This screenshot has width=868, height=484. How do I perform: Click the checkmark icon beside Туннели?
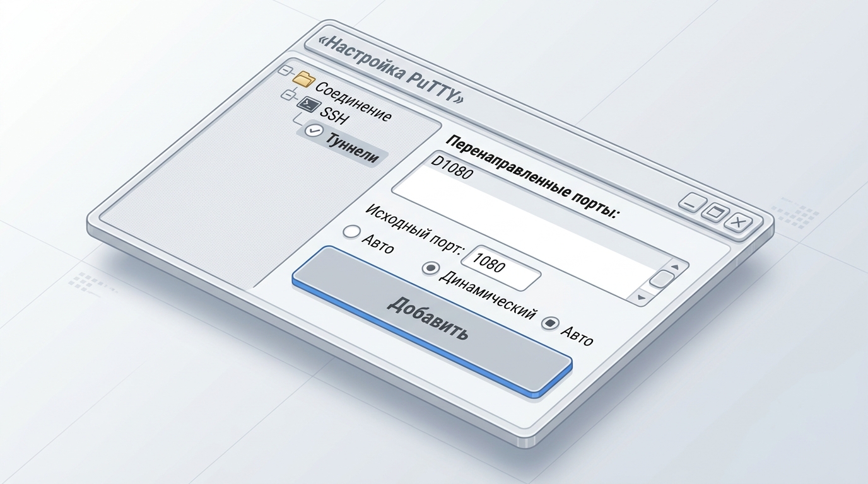(314, 130)
